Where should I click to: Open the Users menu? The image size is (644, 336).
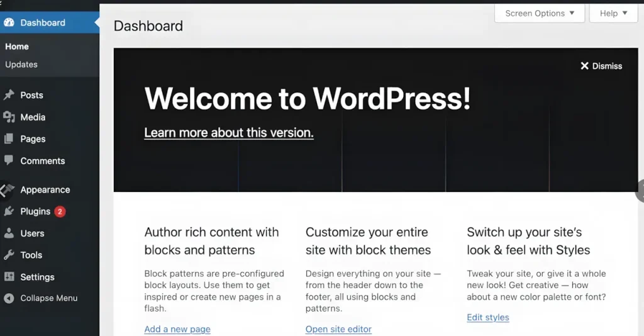click(x=33, y=233)
